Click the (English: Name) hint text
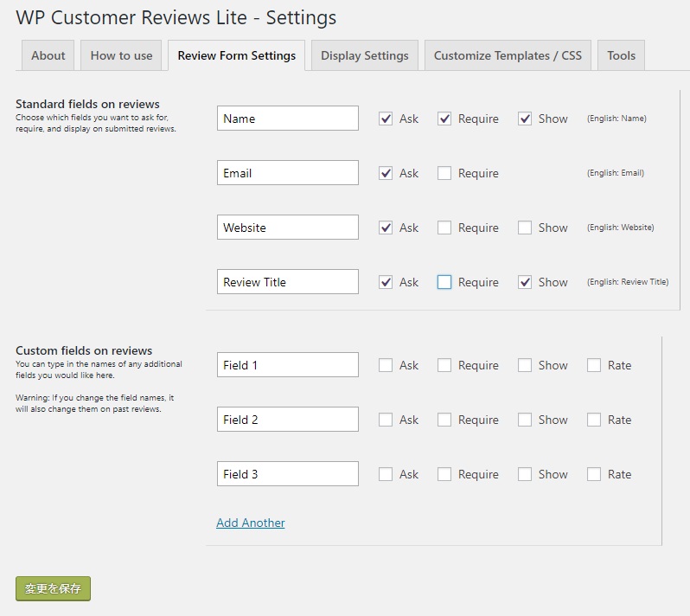Viewport: 690px width, 616px height. [x=617, y=119]
